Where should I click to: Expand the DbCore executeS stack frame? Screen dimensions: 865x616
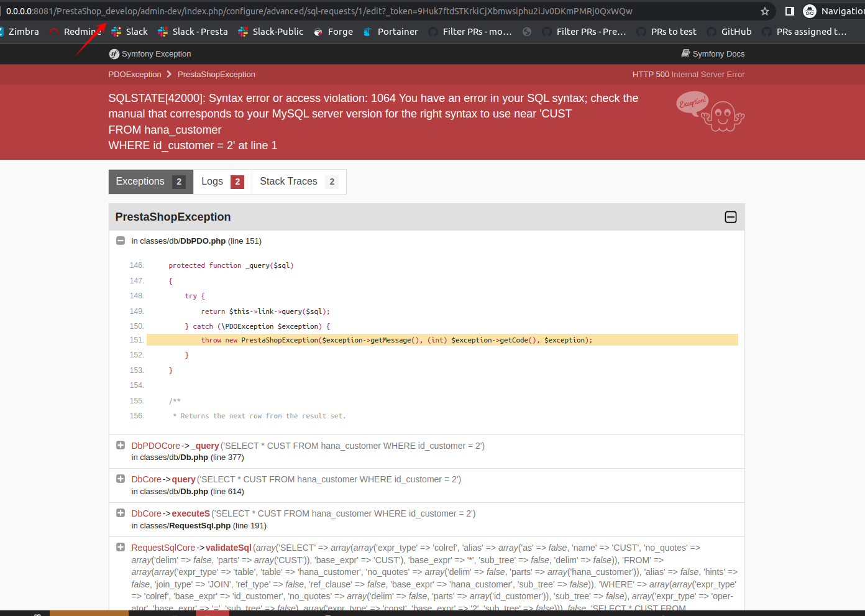(120, 512)
